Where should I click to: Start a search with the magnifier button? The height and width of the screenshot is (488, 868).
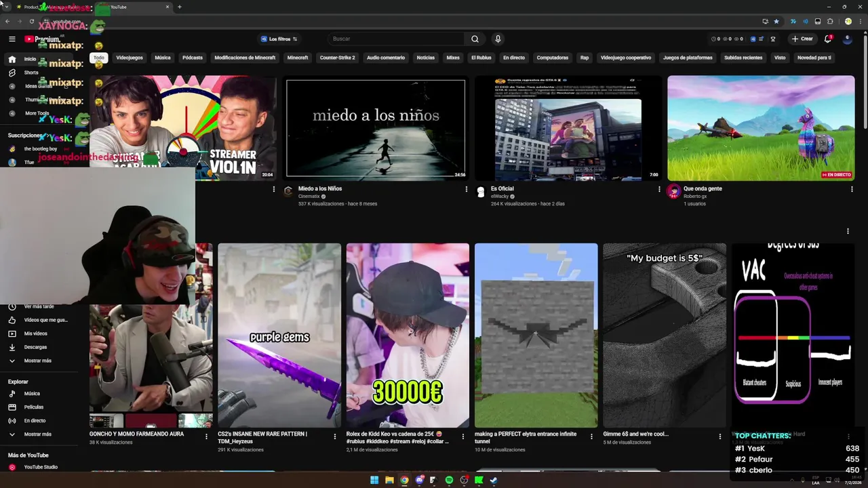point(475,39)
